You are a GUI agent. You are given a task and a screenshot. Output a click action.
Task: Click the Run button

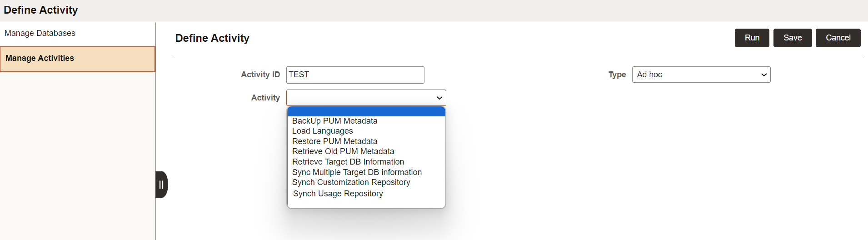pos(752,38)
